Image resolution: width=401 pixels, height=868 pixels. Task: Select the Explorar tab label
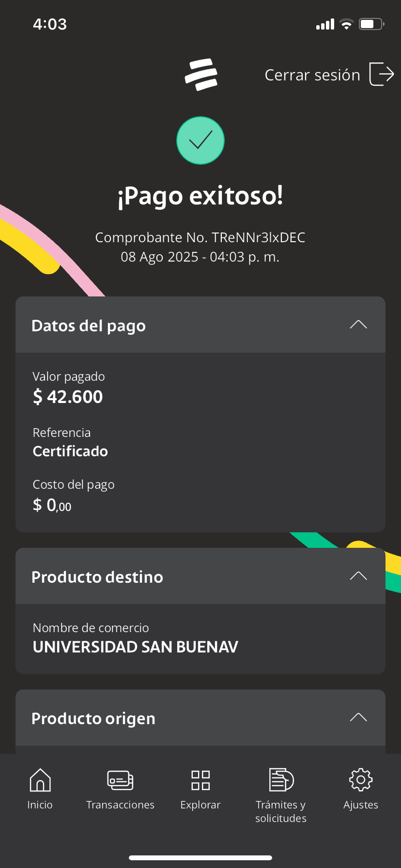click(200, 805)
